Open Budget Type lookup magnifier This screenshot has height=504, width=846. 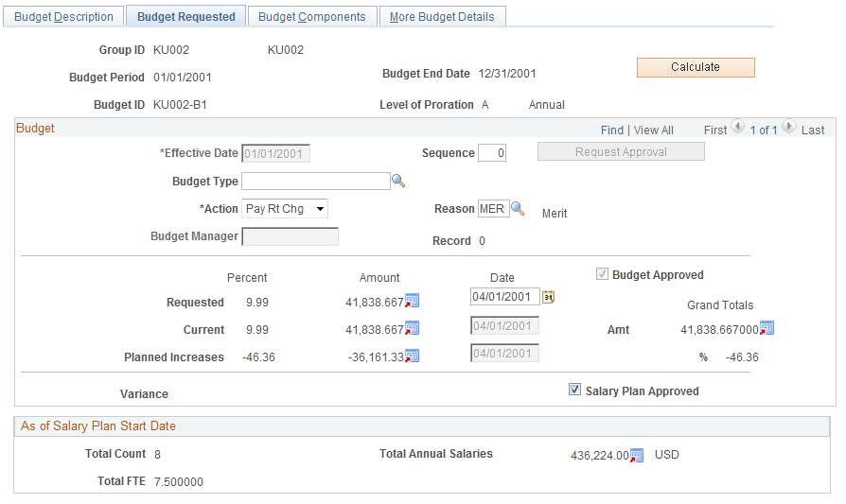(x=398, y=181)
